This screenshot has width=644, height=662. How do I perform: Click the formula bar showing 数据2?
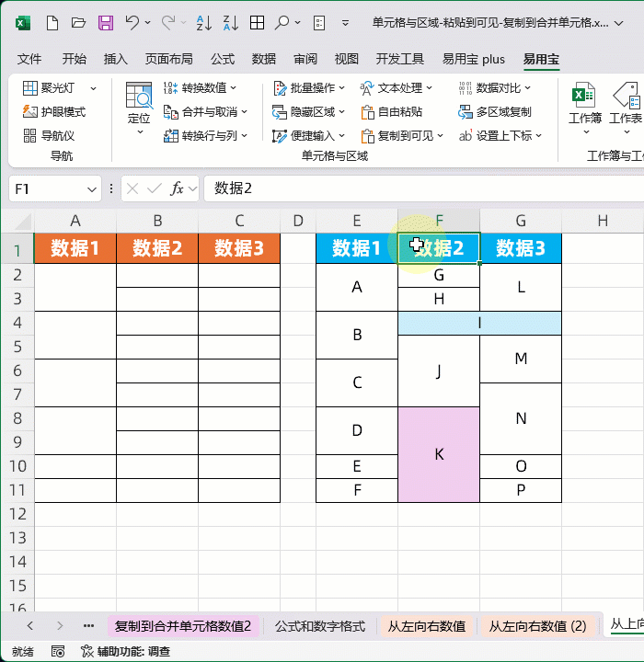[x=414, y=189]
